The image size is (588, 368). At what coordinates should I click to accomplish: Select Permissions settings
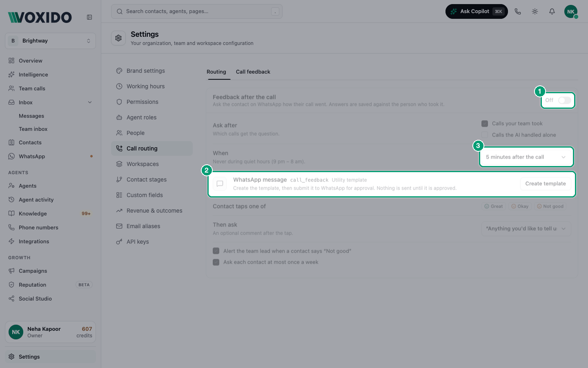pyautogui.click(x=152, y=102)
